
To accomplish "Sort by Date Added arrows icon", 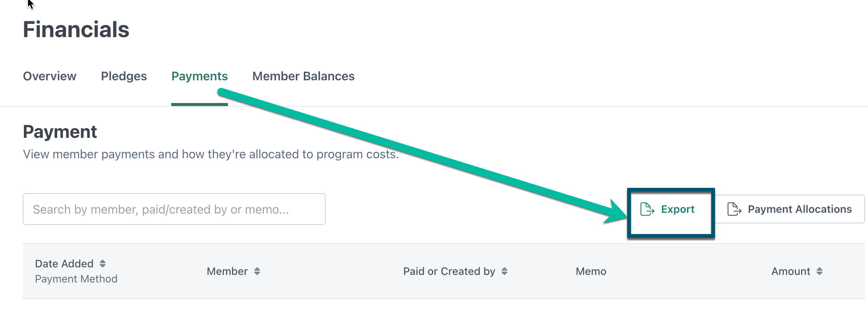I will 103,264.
